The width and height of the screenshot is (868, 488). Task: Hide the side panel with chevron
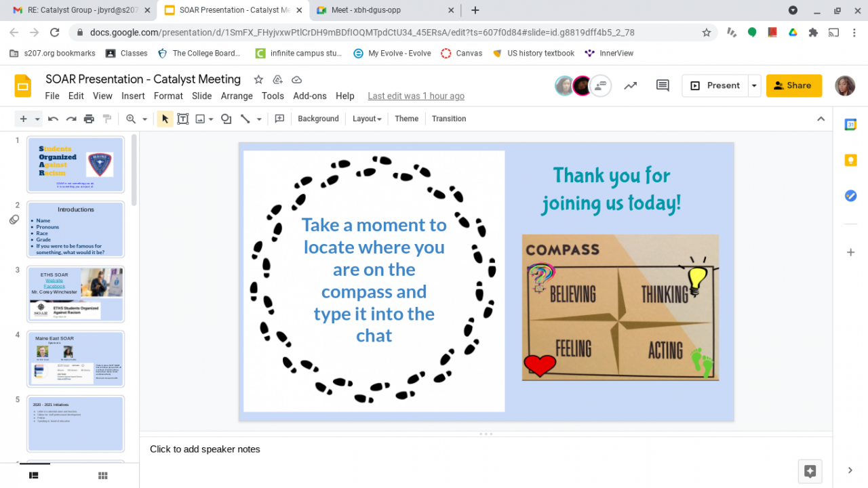pos(850,470)
